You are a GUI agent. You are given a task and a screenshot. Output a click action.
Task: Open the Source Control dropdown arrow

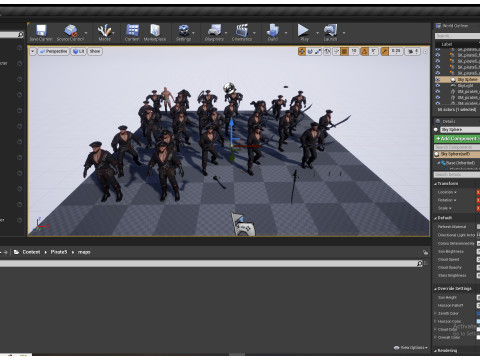[86, 33]
